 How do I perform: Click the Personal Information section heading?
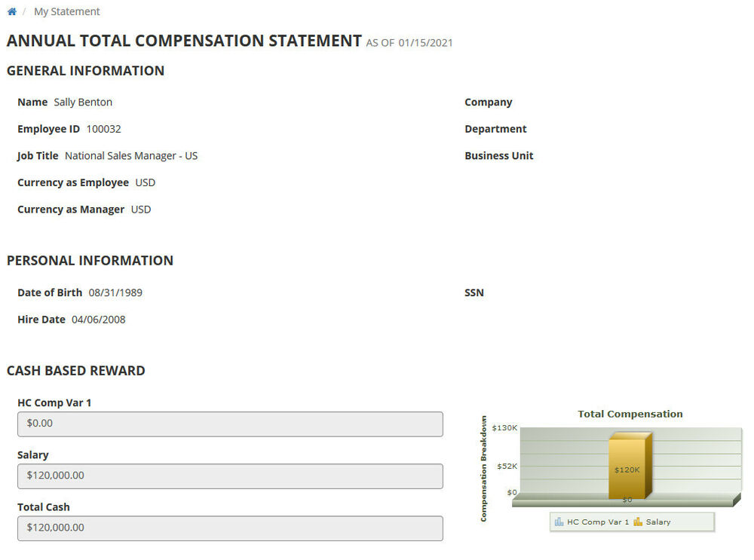click(90, 261)
